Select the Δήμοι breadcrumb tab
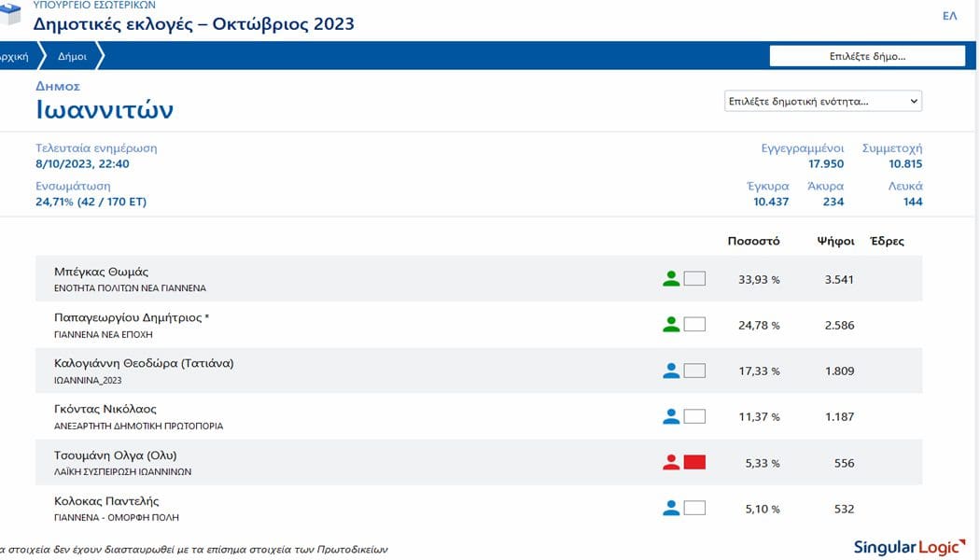 72,56
